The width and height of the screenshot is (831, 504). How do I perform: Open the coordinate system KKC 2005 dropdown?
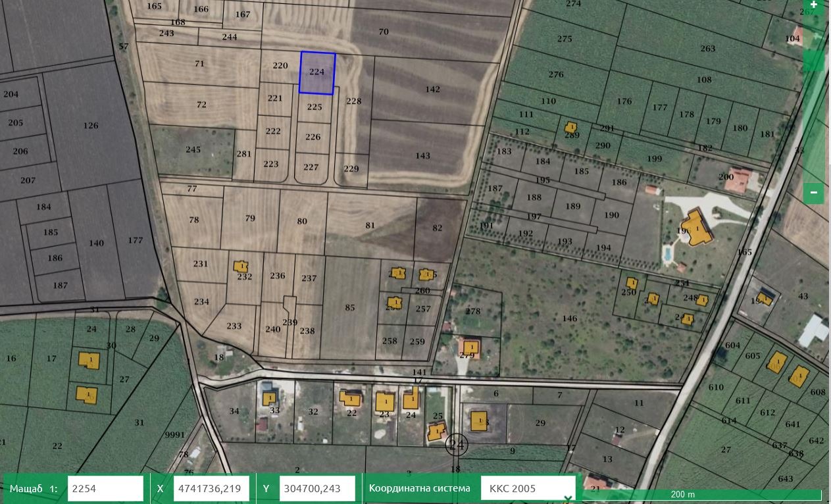coord(528,488)
